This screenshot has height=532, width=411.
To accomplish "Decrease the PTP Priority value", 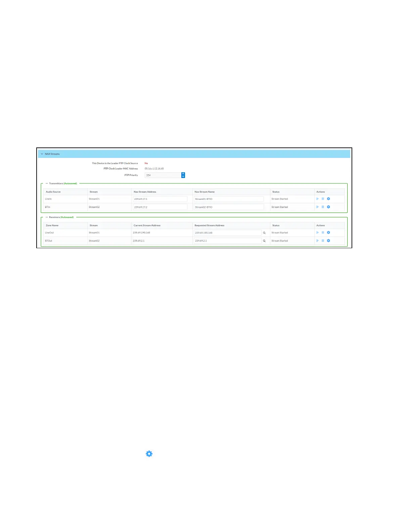I will 183,176.
